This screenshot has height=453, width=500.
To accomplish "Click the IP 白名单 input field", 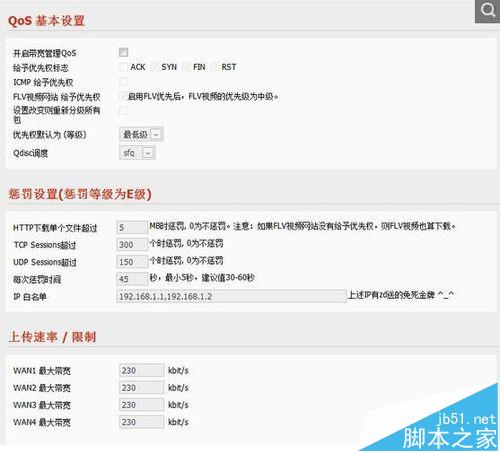I will (x=232, y=296).
